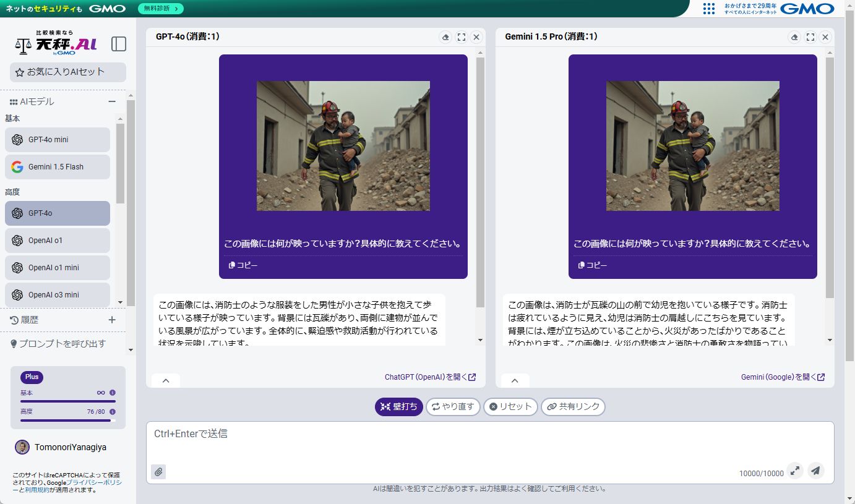Click the expand arrows icon inside the input box
Screen dimensions: 855x504
click(x=795, y=471)
